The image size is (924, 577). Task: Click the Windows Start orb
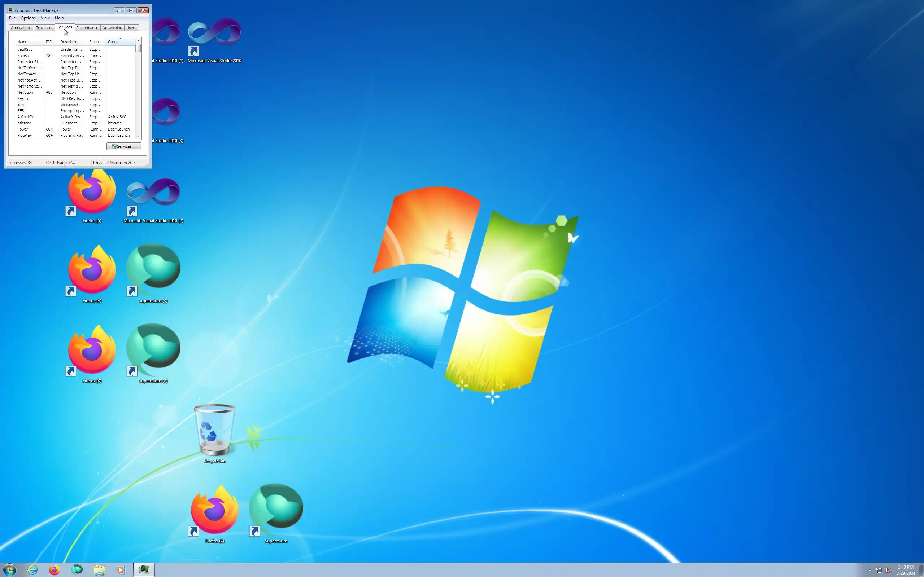9,570
